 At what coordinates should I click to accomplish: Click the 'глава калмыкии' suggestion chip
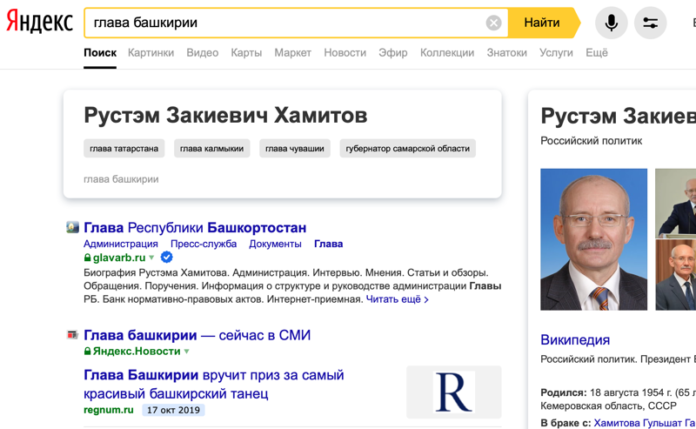(212, 148)
